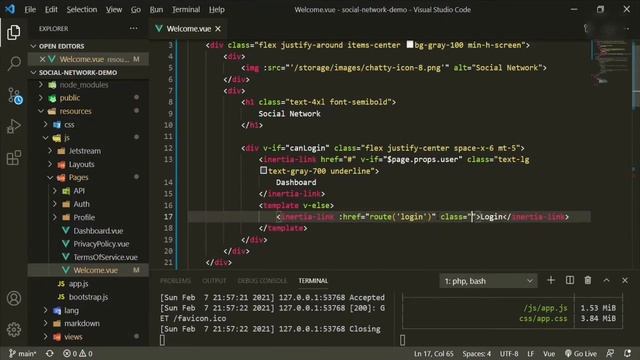Open notifications bell in status bar
The image size is (640, 360).
[x=627, y=353]
